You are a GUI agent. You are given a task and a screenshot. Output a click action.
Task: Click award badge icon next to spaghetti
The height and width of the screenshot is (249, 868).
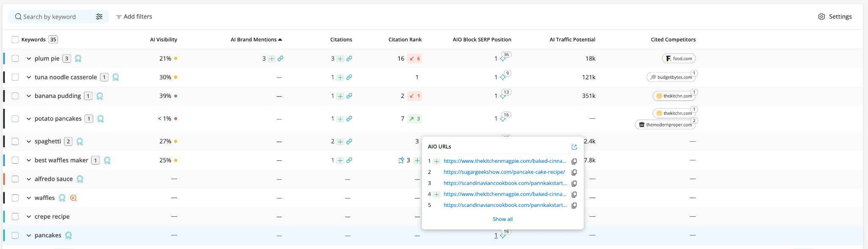click(x=80, y=142)
